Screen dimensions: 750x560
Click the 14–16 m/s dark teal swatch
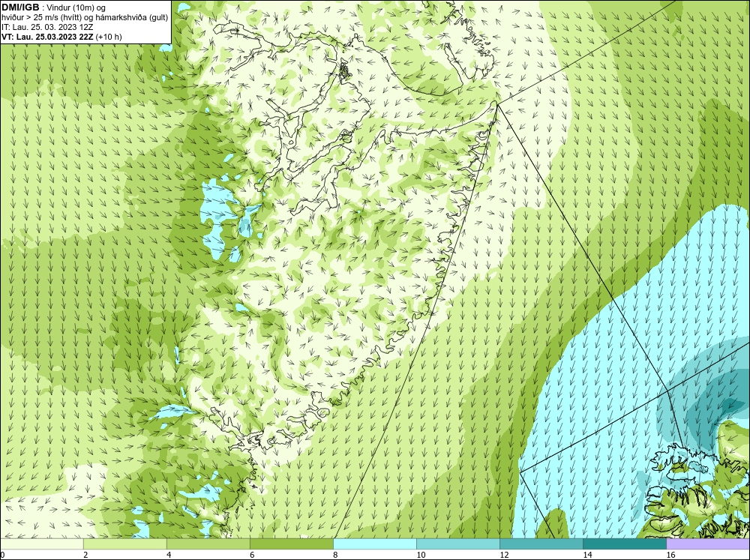(x=625, y=544)
